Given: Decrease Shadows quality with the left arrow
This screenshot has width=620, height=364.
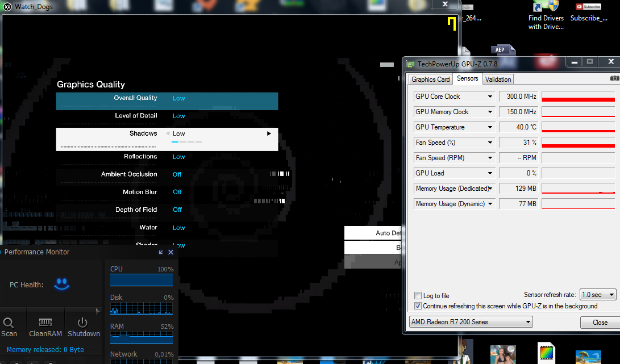Looking at the screenshot, I should click(x=168, y=133).
